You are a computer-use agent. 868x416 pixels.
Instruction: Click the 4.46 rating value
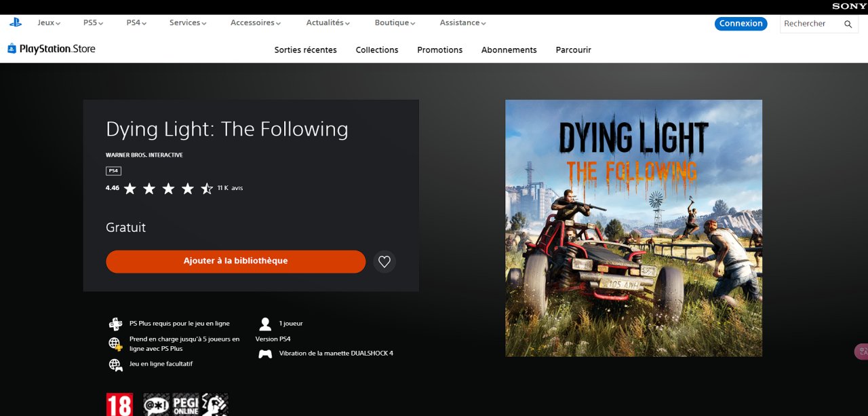point(113,188)
